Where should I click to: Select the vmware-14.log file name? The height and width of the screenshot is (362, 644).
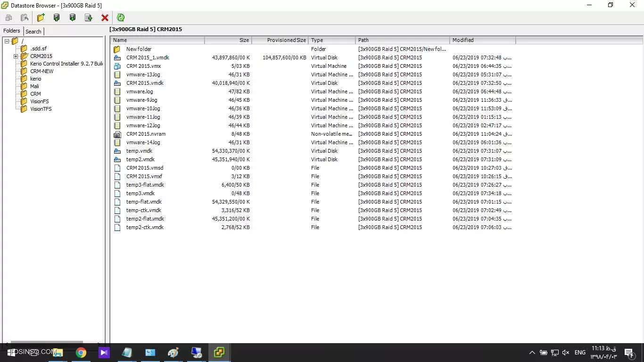[143, 142]
